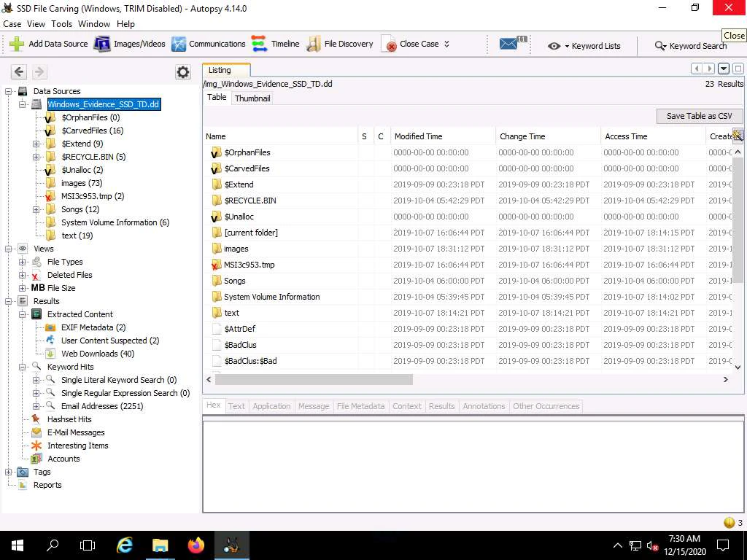This screenshot has width=747, height=560.
Task: Click Save Table as CSV button
Action: (x=699, y=116)
